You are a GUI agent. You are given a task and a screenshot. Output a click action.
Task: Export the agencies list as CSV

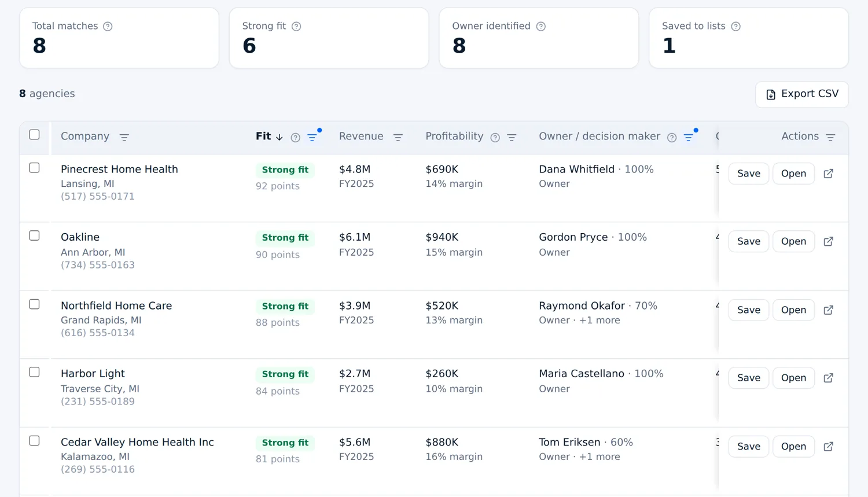click(x=802, y=94)
